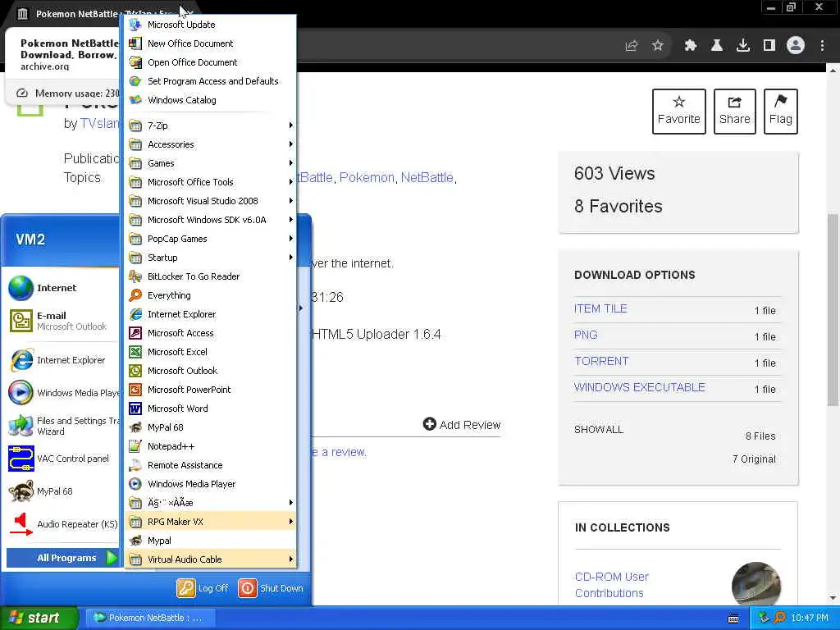This screenshot has height=630, width=840.
Task: Open CD-ROM User Contributions collection
Action: click(x=612, y=585)
